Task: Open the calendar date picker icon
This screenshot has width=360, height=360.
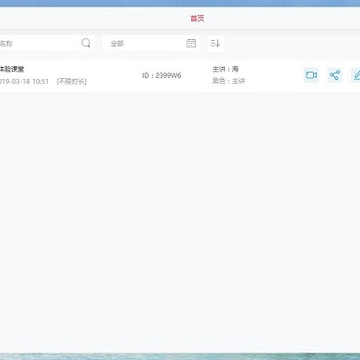Action: coord(191,43)
